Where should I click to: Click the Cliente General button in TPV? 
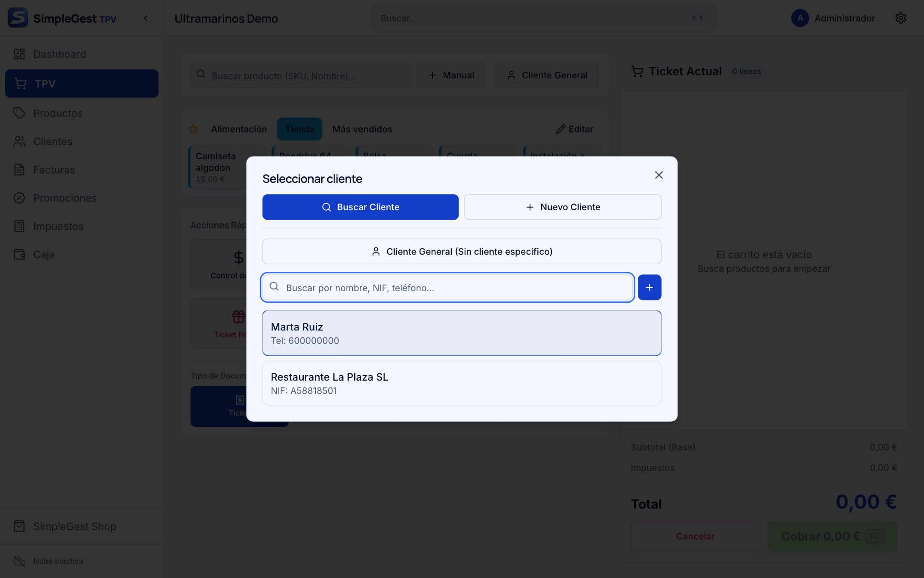(x=547, y=75)
